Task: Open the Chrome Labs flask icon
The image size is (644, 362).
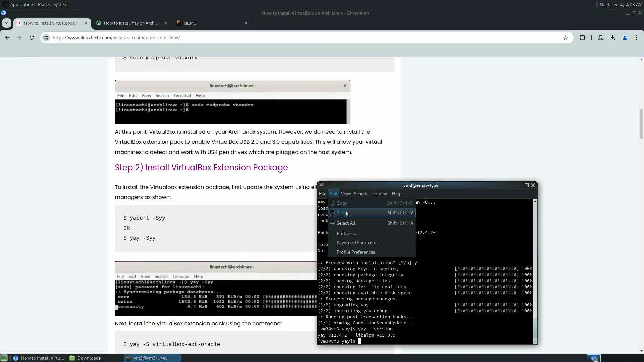Action: click(600, 38)
